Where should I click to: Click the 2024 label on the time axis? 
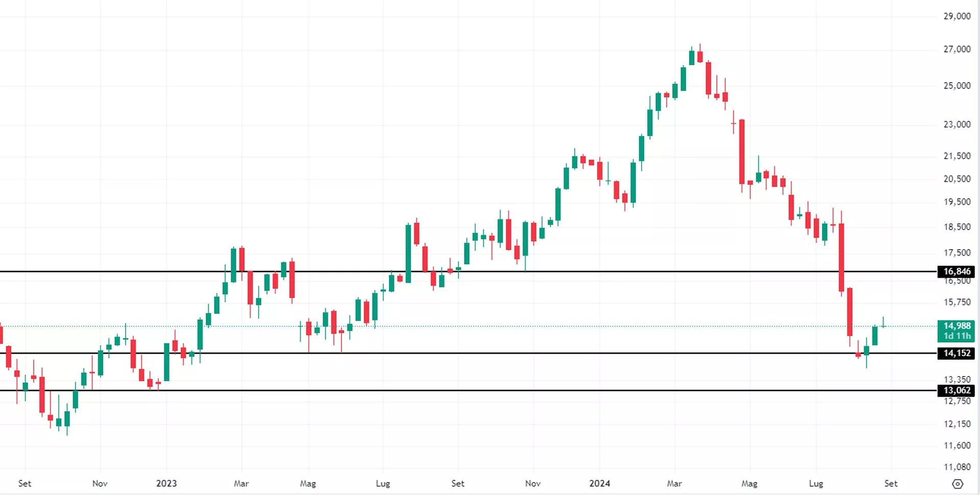pyautogui.click(x=600, y=483)
